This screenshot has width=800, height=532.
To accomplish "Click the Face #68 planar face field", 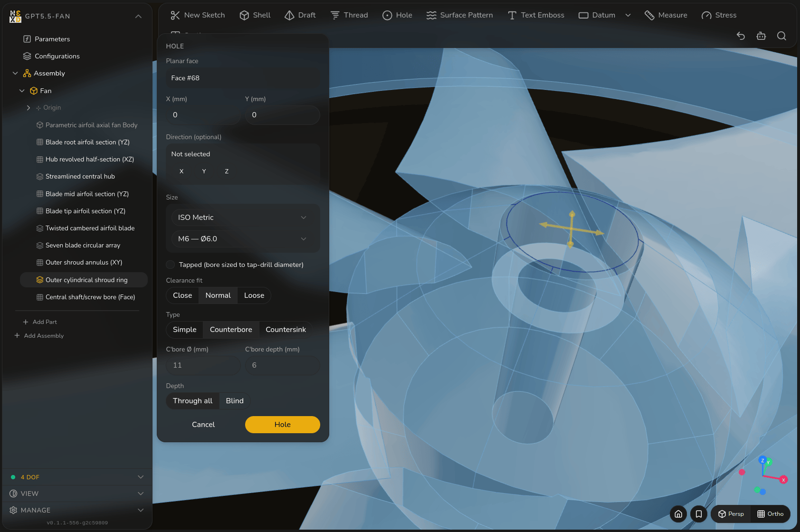I will pyautogui.click(x=243, y=78).
